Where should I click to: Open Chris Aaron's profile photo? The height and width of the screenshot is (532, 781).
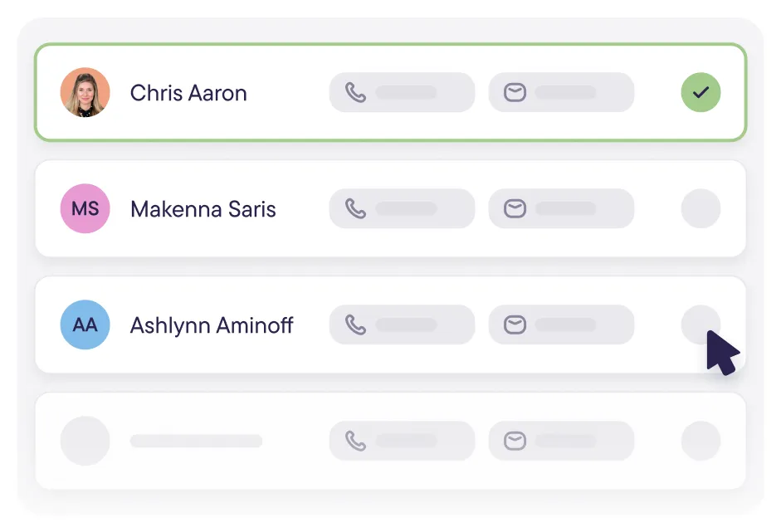click(x=85, y=92)
